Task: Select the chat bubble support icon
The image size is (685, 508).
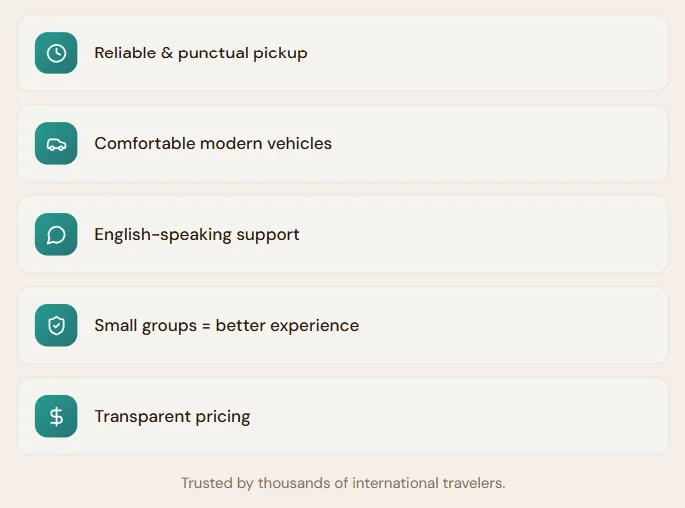Action: 56,235
